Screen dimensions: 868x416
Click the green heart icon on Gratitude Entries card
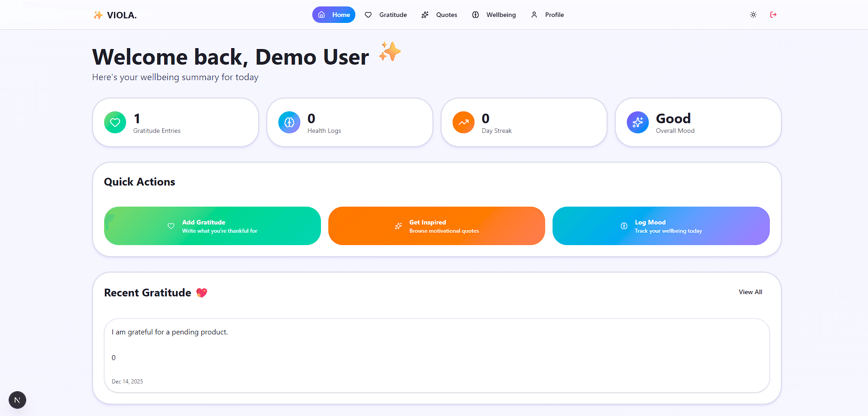coord(115,122)
